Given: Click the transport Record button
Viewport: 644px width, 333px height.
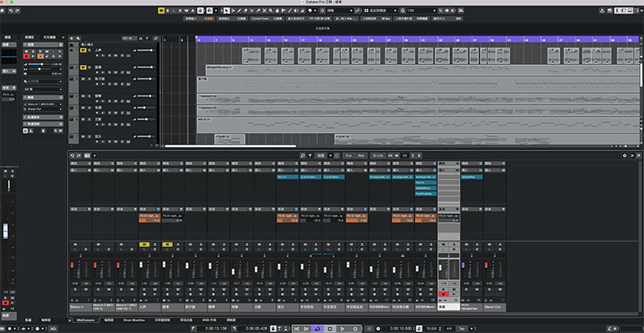Looking at the screenshot, I should 355,329.
